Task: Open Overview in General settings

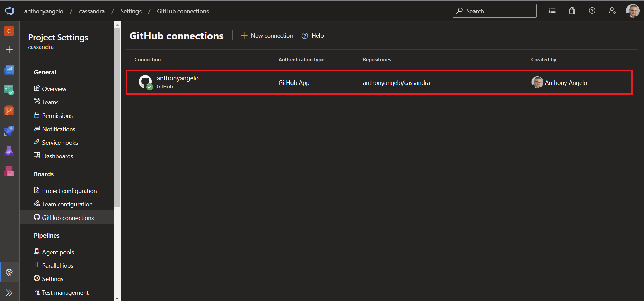Action: tap(50, 89)
